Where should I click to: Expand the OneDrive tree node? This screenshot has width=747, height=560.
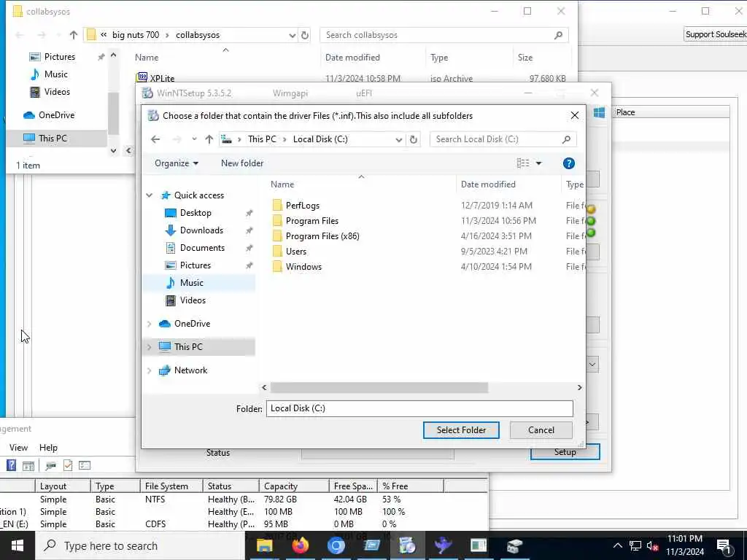[149, 324]
